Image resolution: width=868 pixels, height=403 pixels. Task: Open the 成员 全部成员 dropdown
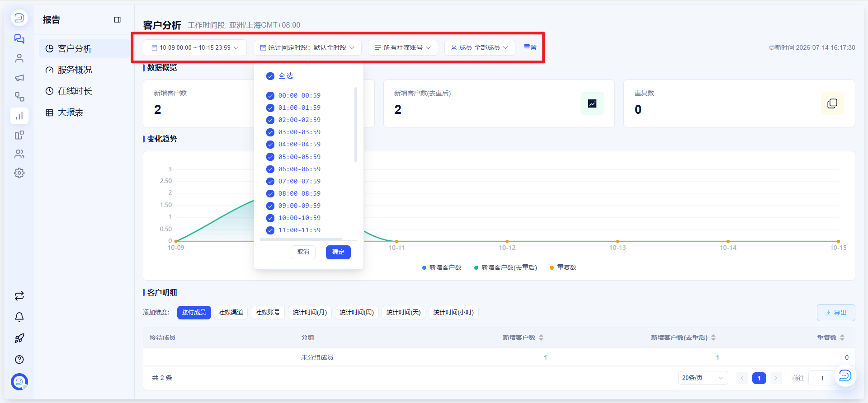(480, 47)
